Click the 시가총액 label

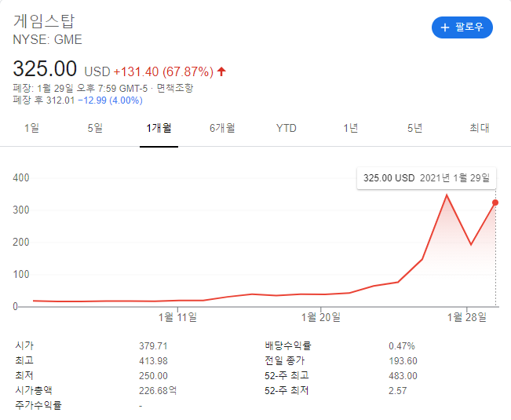34,390
